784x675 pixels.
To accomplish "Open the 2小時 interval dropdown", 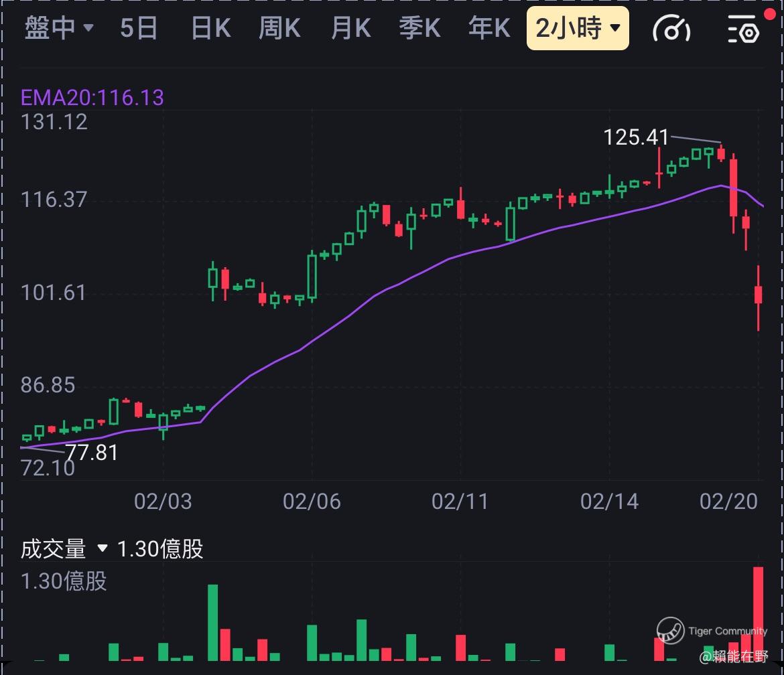I will [x=578, y=28].
